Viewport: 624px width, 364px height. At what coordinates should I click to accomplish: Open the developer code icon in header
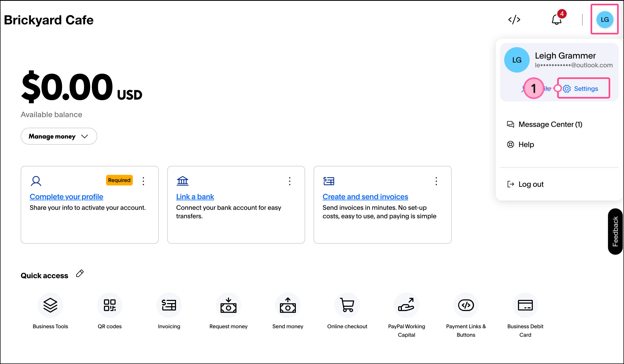click(514, 20)
